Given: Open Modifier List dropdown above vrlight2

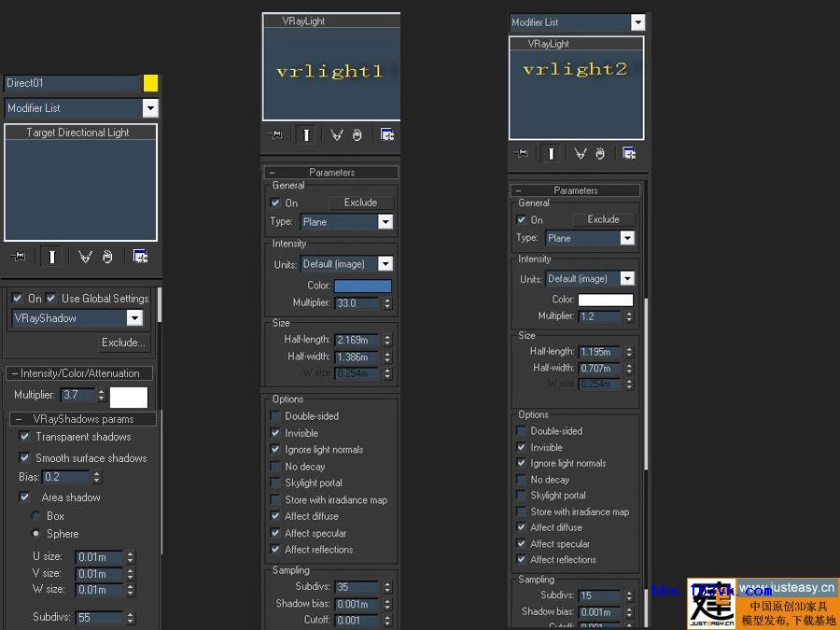Looking at the screenshot, I should 637,22.
